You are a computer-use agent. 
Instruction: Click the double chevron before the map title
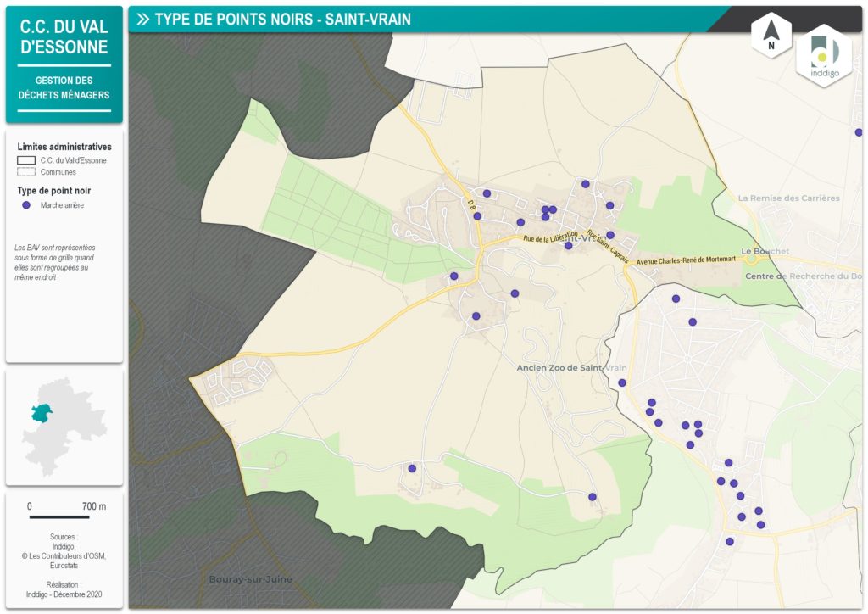(x=142, y=20)
